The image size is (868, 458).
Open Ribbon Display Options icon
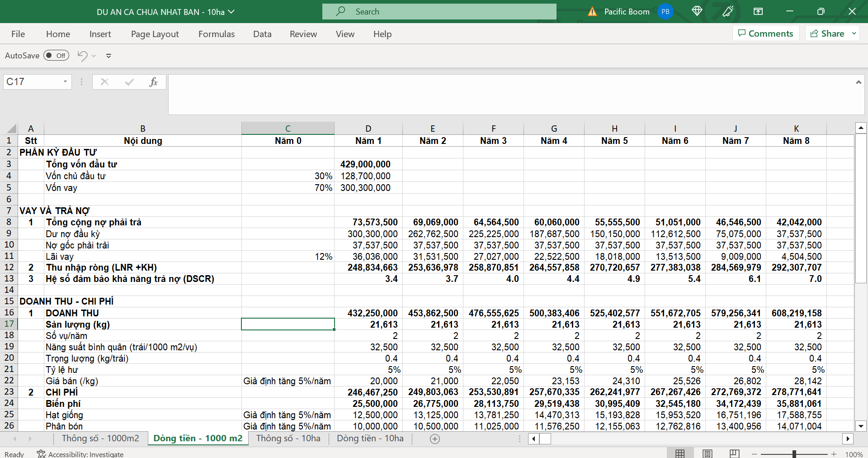[x=758, y=11]
